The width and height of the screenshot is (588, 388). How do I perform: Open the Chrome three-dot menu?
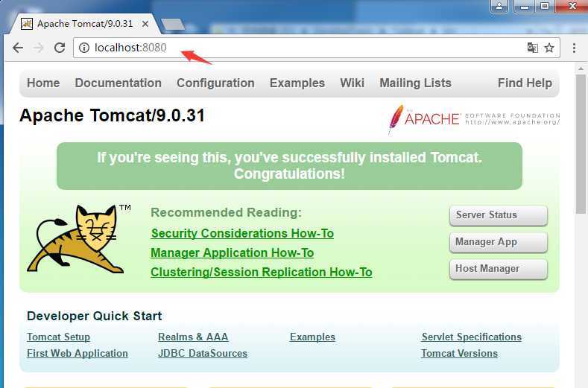(x=574, y=48)
